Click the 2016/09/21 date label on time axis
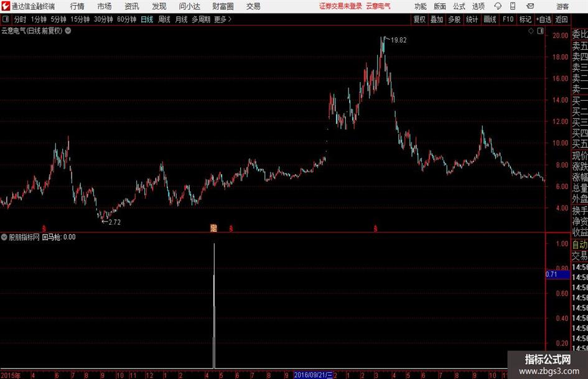 click(313, 375)
